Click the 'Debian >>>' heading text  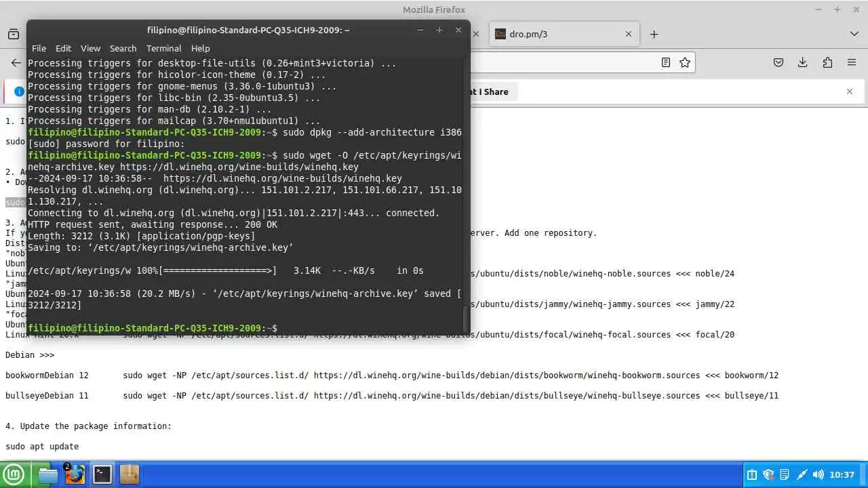coord(30,355)
